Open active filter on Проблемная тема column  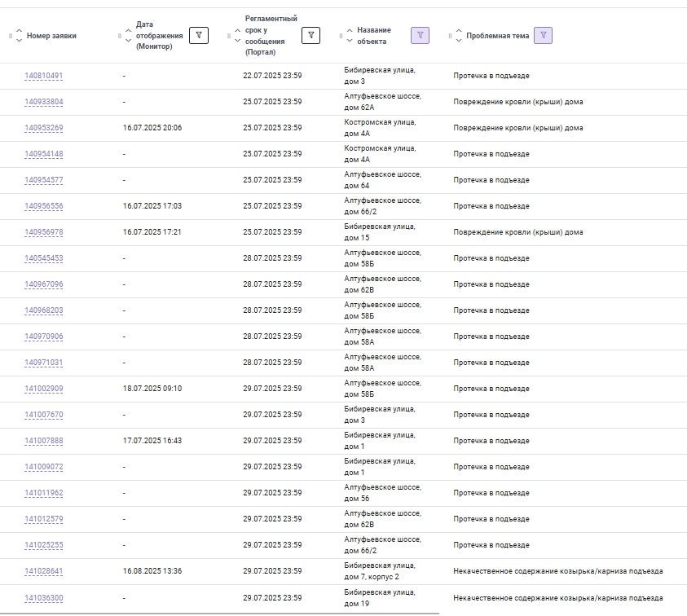pyautogui.click(x=543, y=36)
